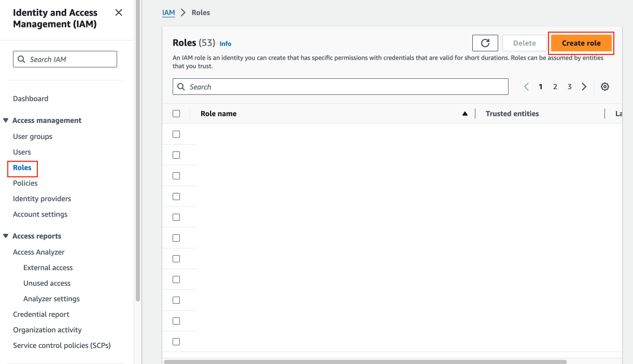Close the IAM navigation panel
This screenshot has width=633, height=364.
click(119, 12)
